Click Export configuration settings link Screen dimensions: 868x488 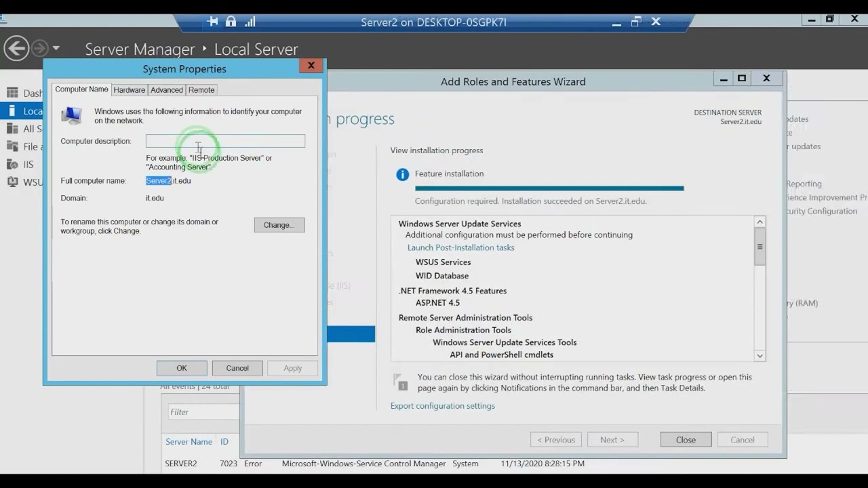click(442, 406)
